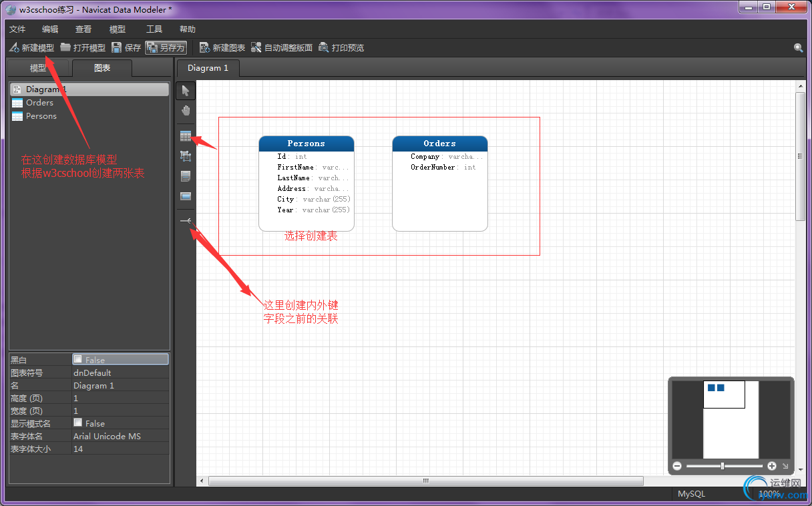The width and height of the screenshot is (812, 506).
Task: Click the search magnifier icon
Action: point(798,48)
